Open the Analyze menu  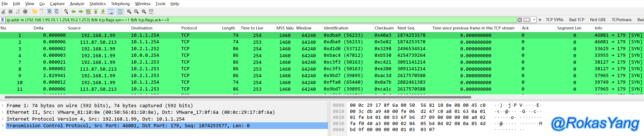(x=77, y=4)
